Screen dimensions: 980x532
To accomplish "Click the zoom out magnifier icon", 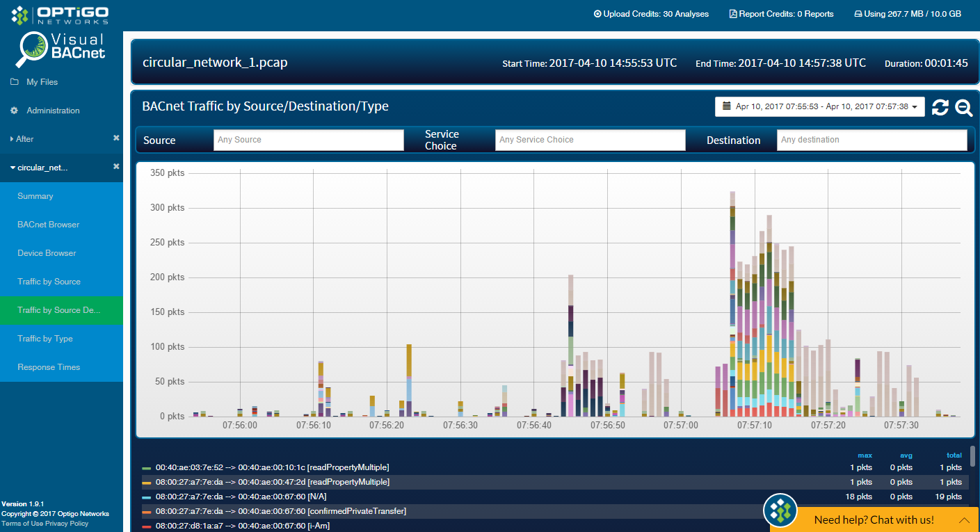I will point(963,107).
